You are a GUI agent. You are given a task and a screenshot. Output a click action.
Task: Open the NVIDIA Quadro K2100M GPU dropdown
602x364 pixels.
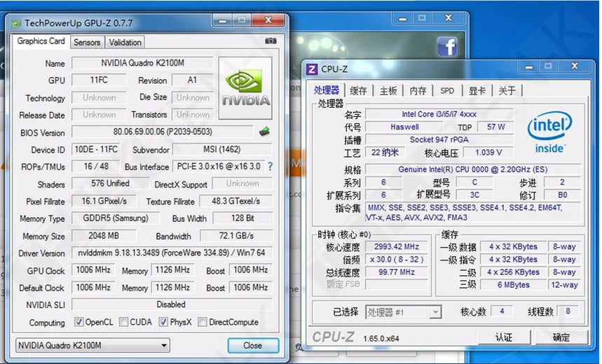point(93,345)
